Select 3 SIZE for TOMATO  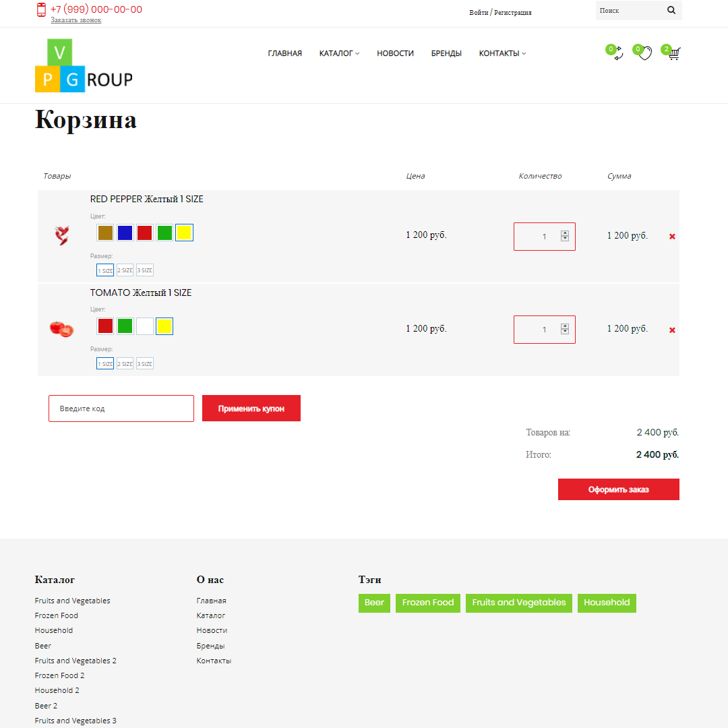(x=145, y=364)
